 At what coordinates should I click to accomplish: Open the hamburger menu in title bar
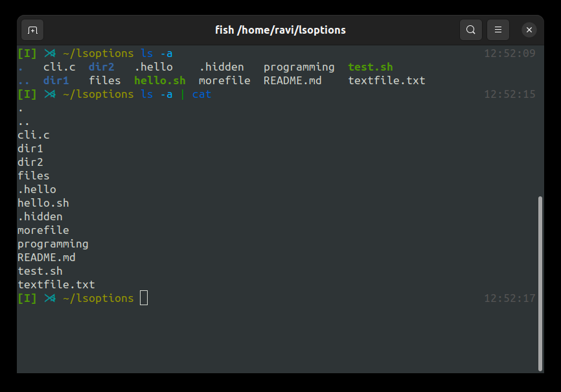pyautogui.click(x=498, y=30)
